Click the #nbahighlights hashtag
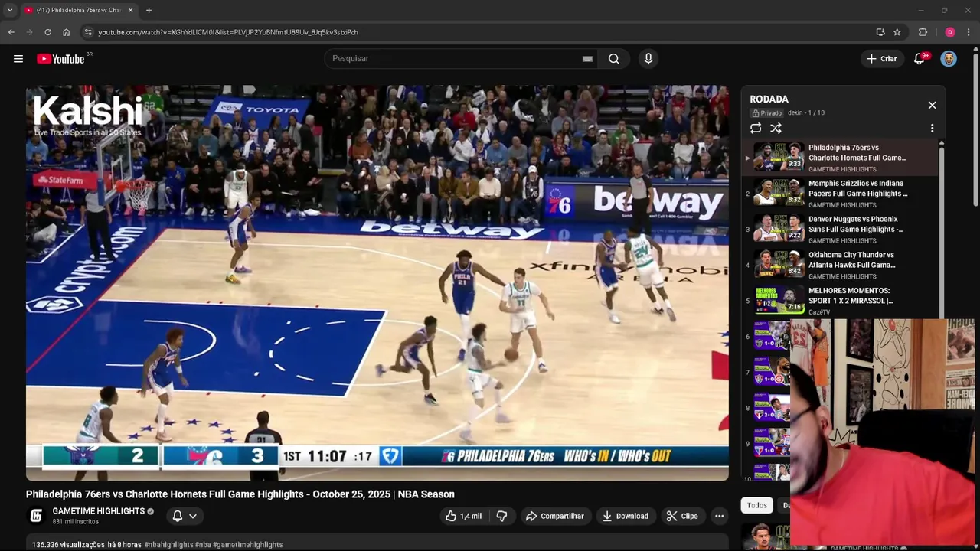The image size is (980, 551). [x=168, y=545]
